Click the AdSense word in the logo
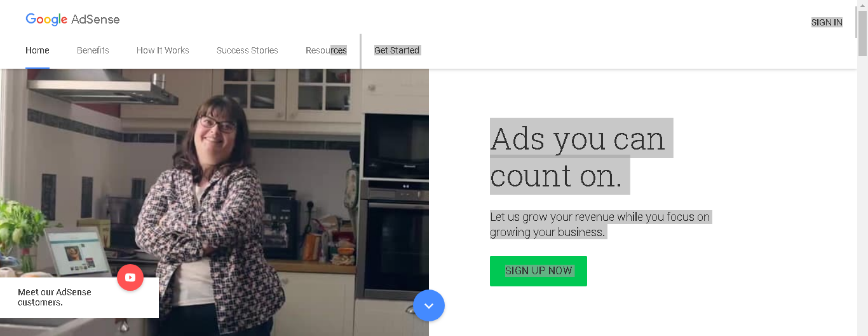The height and width of the screenshot is (336, 868). tap(95, 19)
